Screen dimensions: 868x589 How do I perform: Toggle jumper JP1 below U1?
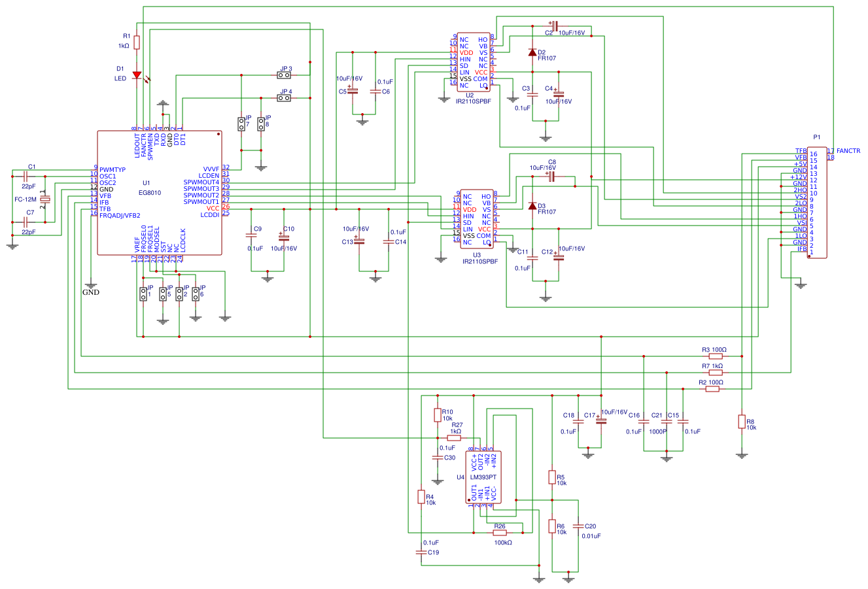142,293
